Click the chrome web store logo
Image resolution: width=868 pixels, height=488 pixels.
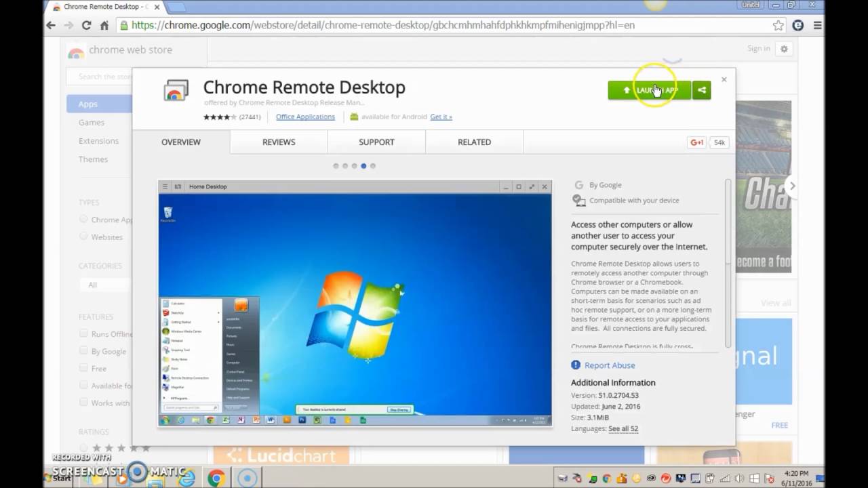pos(120,50)
